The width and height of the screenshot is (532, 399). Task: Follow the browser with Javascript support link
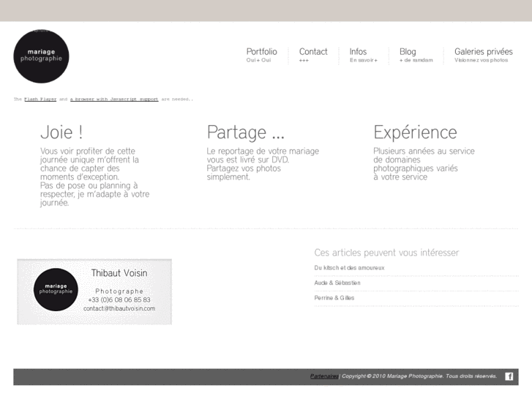click(x=114, y=99)
